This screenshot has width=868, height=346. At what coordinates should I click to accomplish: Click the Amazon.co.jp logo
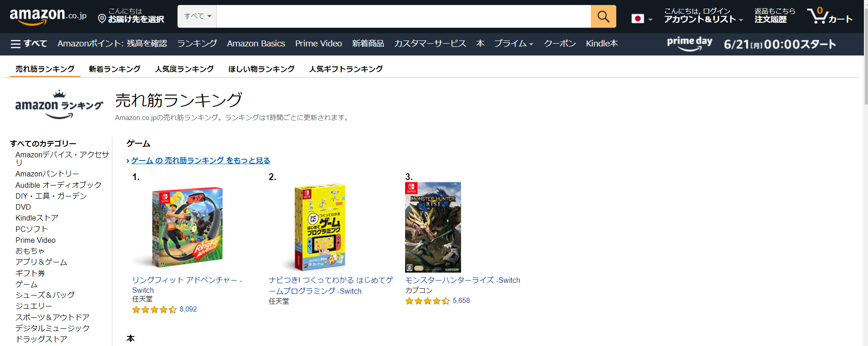(x=48, y=17)
